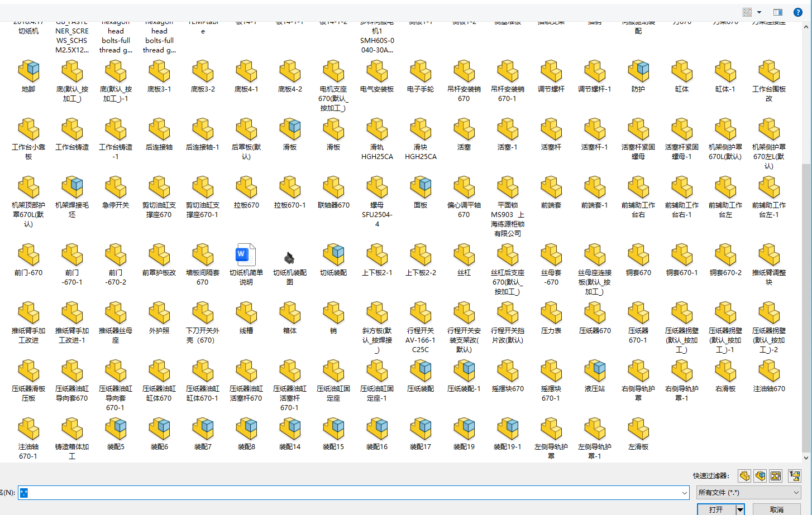Select the 活塞杆 part file
Viewport: 812px width, 515px height.
pyautogui.click(x=551, y=136)
